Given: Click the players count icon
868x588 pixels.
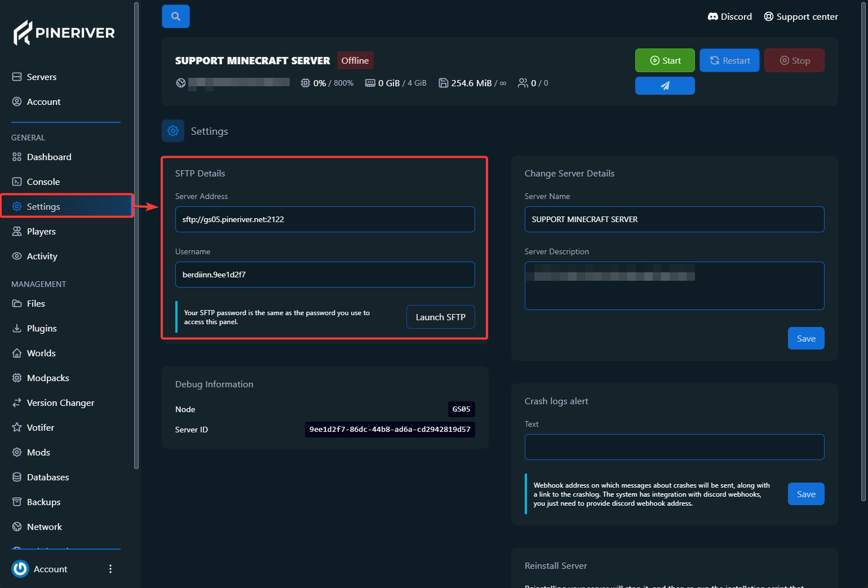Looking at the screenshot, I should (523, 83).
